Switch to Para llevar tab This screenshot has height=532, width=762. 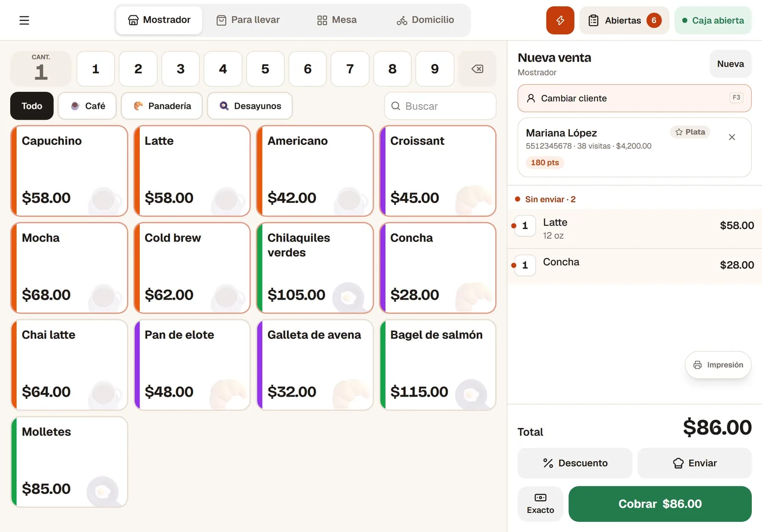tap(248, 20)
